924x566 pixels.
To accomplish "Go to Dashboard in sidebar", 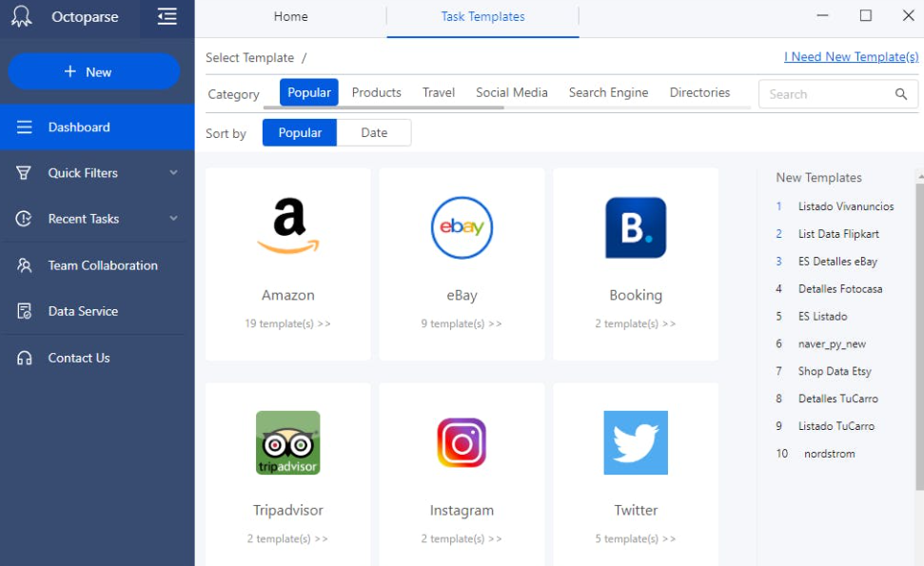I will 97,127.
